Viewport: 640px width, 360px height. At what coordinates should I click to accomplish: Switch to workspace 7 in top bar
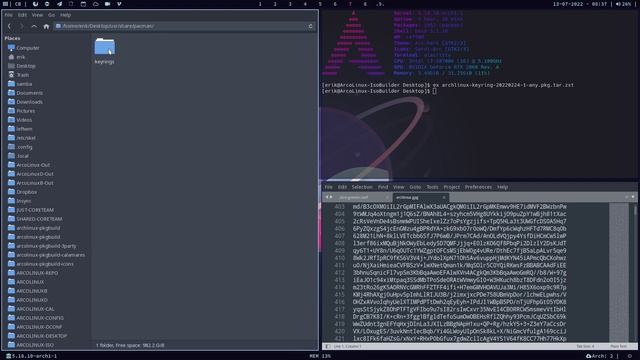[350, 4]
